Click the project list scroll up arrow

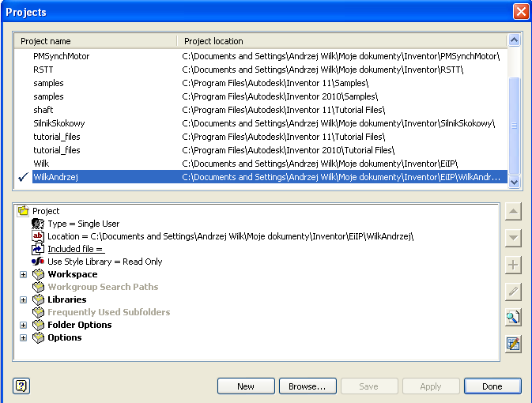click(x=515, y=40)
